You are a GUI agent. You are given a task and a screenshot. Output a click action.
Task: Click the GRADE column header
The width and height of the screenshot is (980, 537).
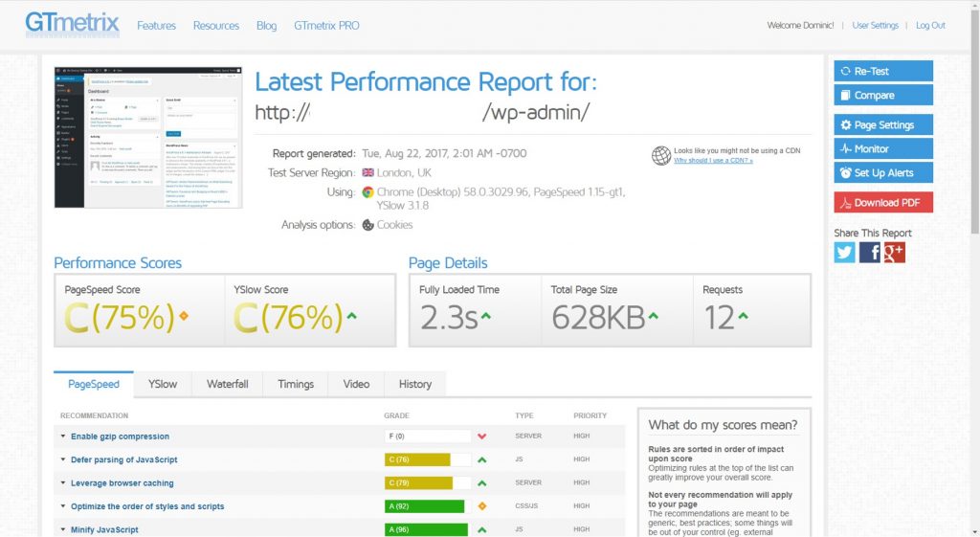point(397,415)
